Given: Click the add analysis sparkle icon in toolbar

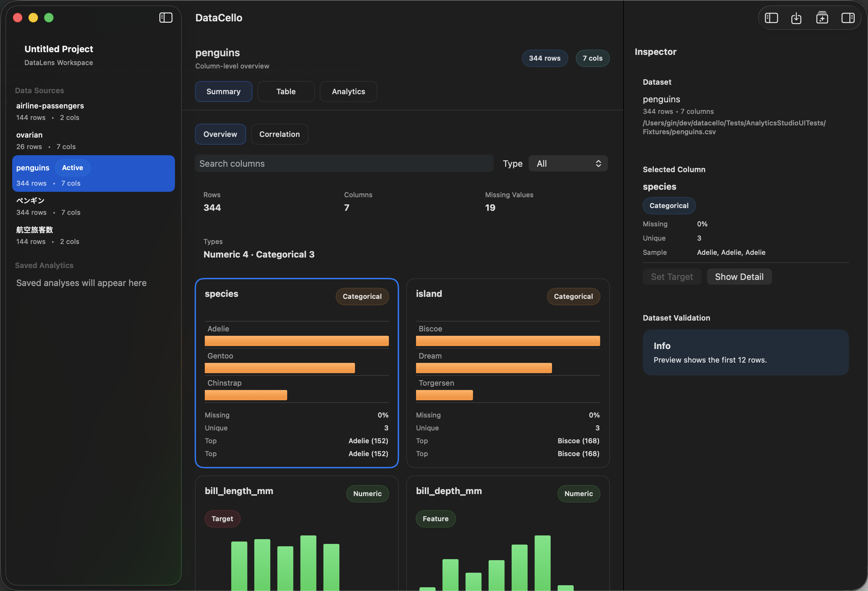Looking at the screenshot, I should click(822, 18).
